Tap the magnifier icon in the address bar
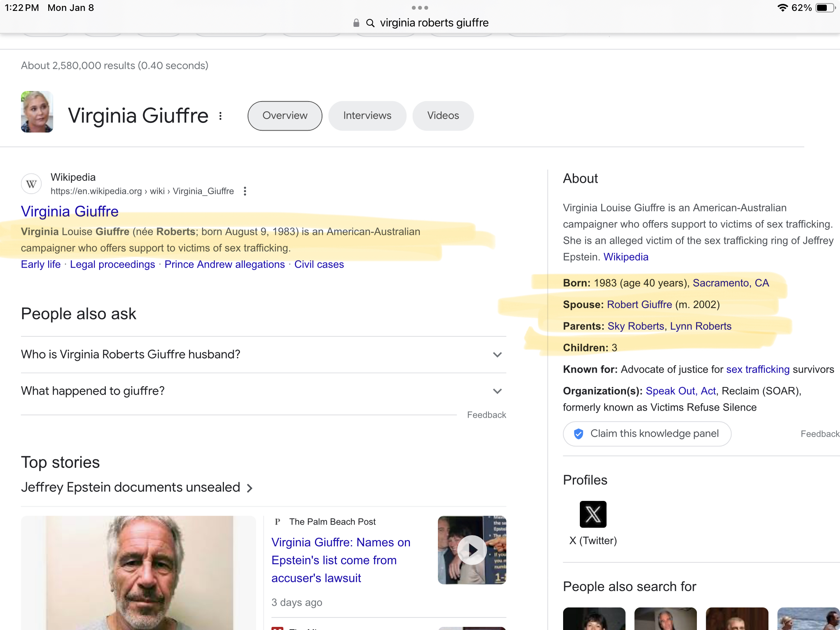 370,23
